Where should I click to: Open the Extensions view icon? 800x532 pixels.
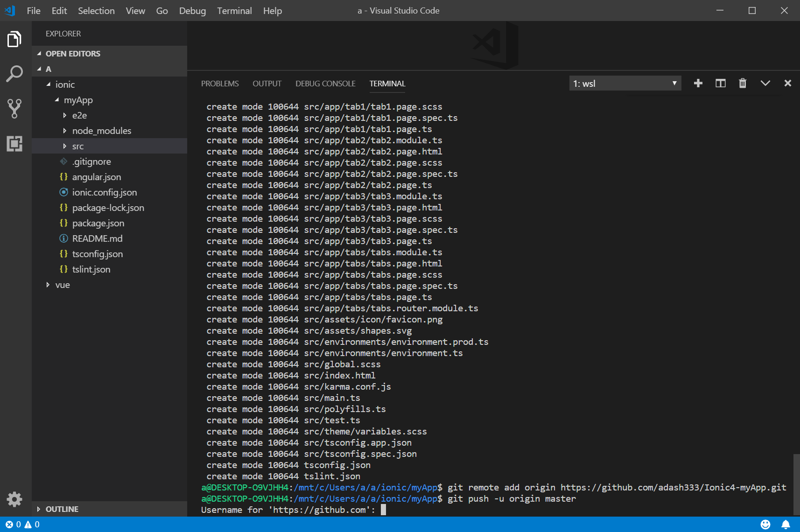click(14, 143)
